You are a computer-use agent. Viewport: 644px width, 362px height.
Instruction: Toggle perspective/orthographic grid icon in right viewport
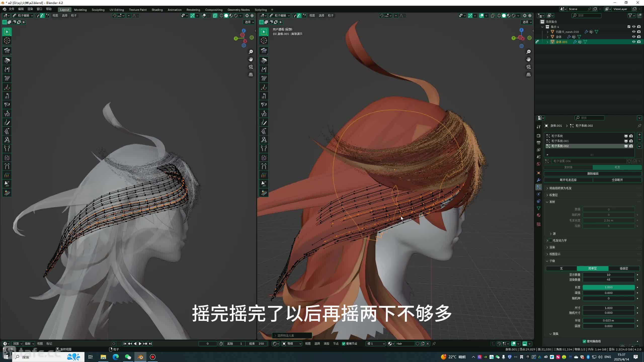coord(529,74)
